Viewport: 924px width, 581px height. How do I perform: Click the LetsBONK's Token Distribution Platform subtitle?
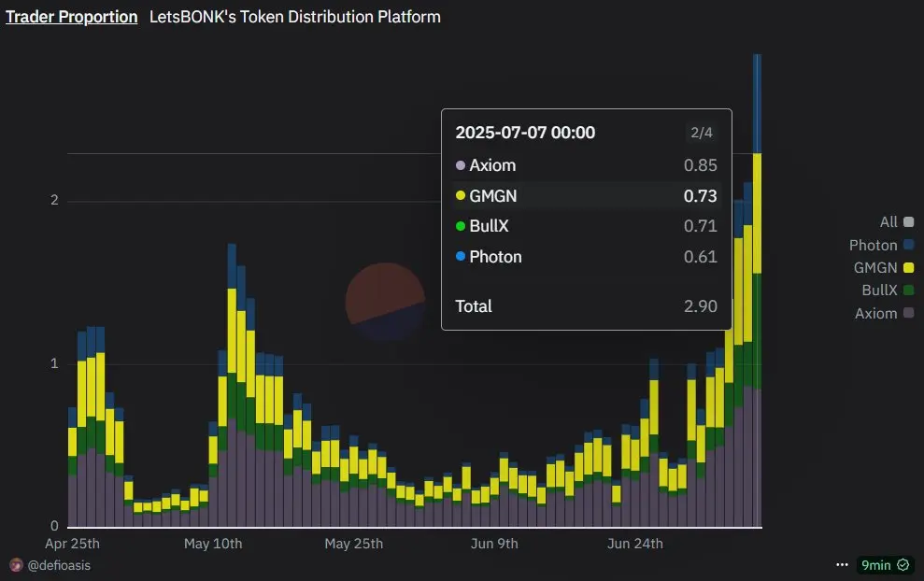[294, 17]
